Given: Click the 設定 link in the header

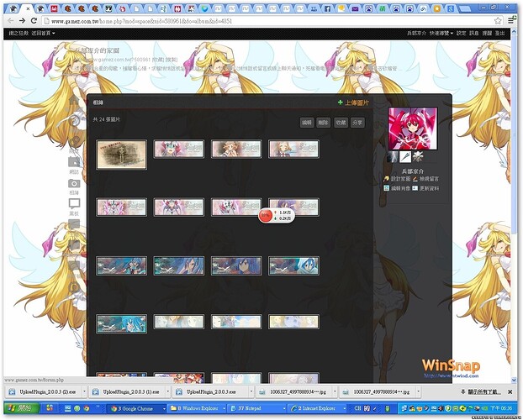Looking at the screenshot, I should tap(461, 33).
